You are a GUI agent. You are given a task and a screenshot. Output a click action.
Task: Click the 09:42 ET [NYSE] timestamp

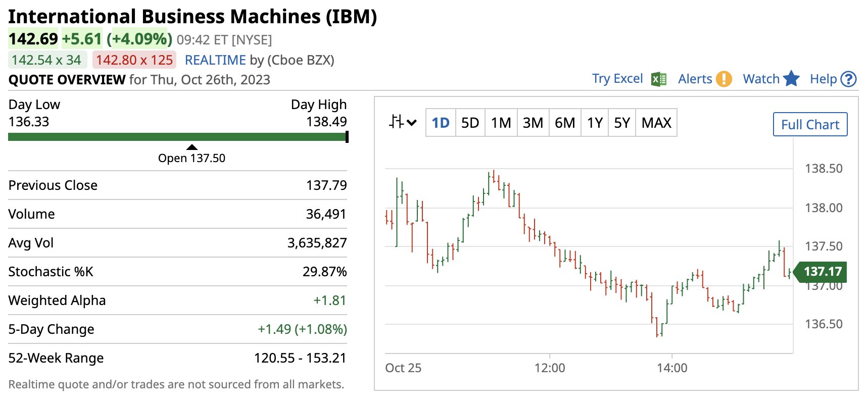(224, 40)
